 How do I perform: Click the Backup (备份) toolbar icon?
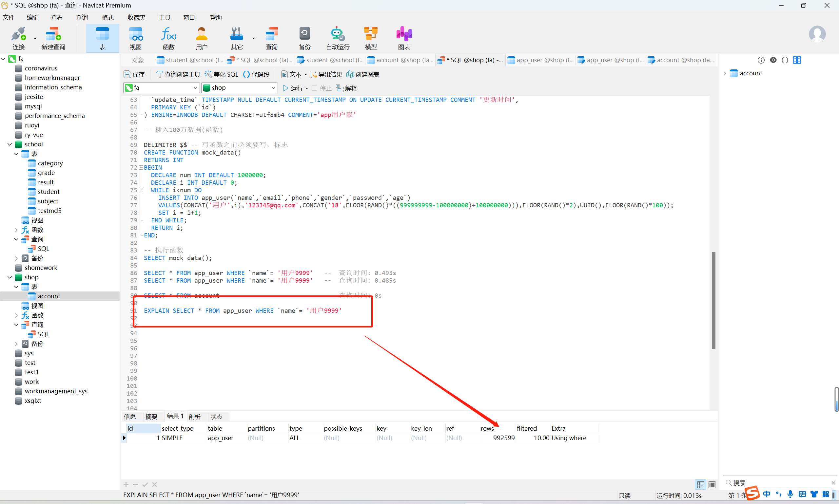tap(304, 38)
